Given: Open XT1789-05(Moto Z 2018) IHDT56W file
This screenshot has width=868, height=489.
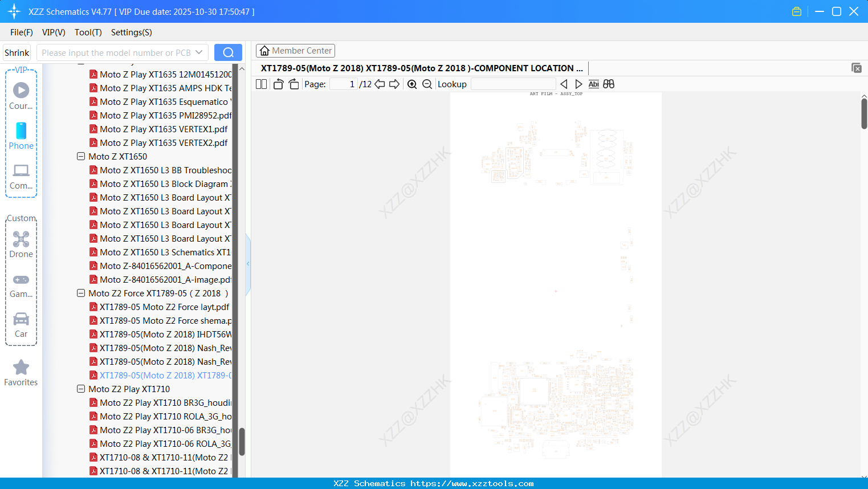Looking at the screenshot, I should (x=161, y=334).
